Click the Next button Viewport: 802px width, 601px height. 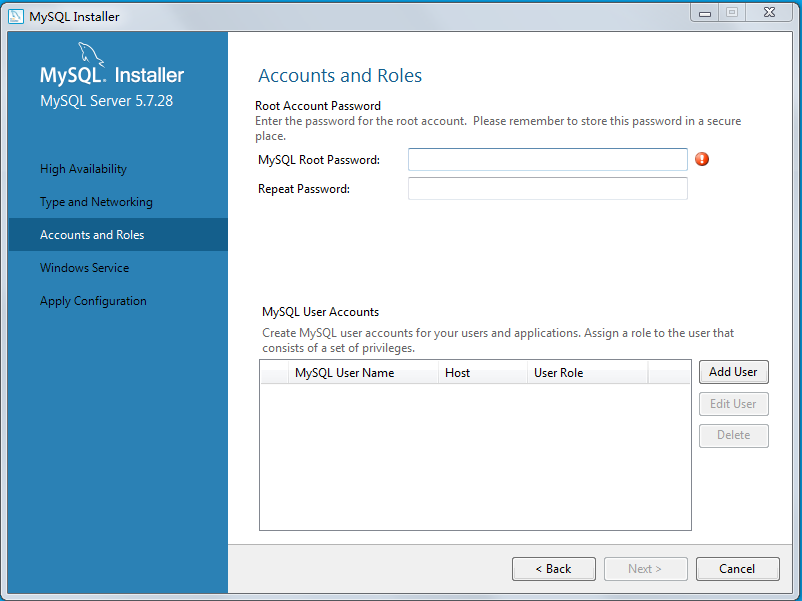point(645,569)
